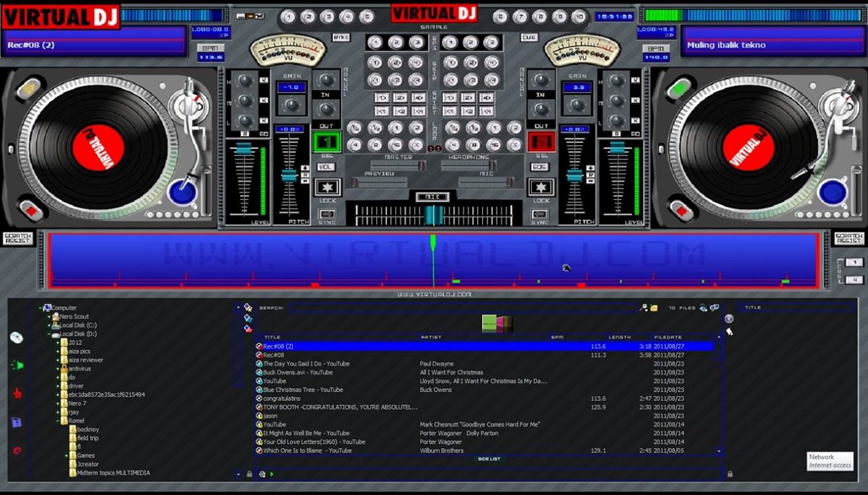The width and height of the screenshot is (868, 495).
Task: Click the green play sidebar icon
Action: [18, 365]
